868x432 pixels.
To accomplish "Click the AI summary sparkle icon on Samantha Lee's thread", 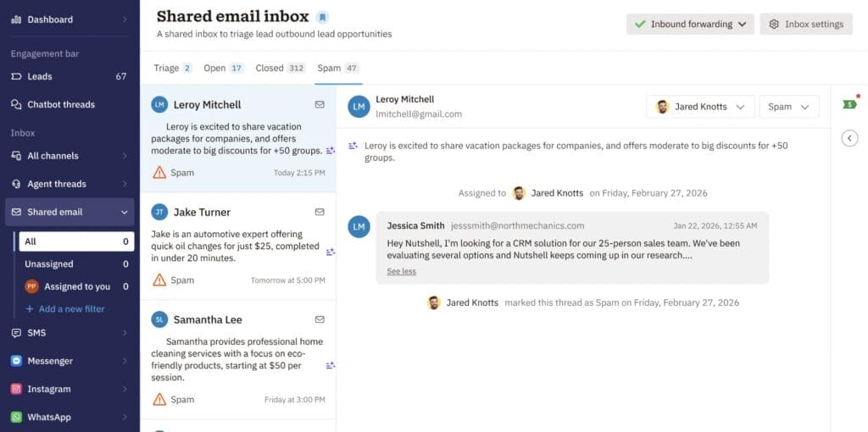I will click(330, 365).
